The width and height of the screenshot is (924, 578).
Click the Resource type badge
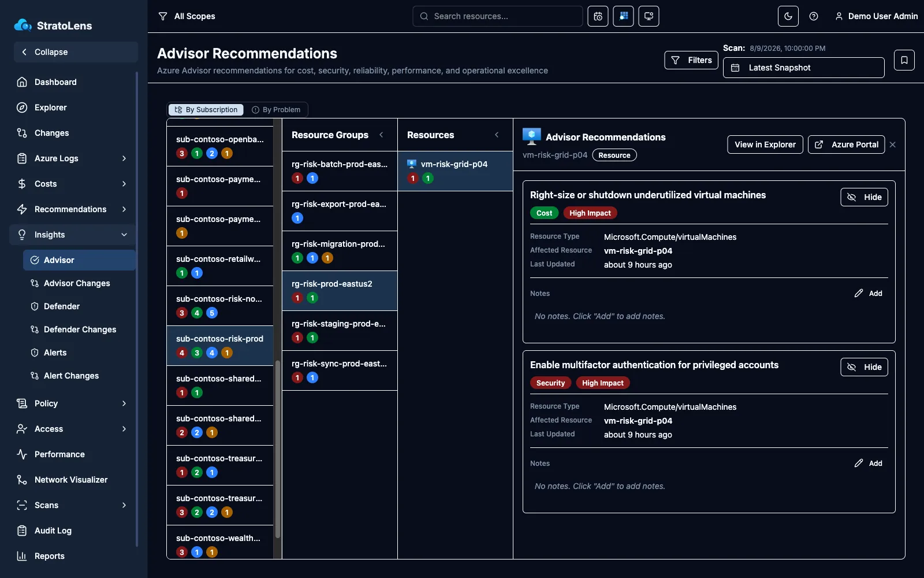click(x=614, y=155)
